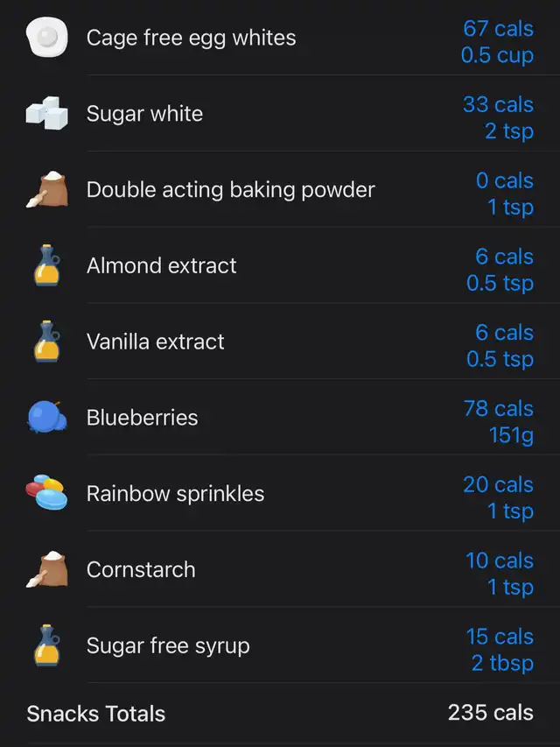560x747 pixels.
Task: Open Double acting baking powder details
Action: [230, 190]
